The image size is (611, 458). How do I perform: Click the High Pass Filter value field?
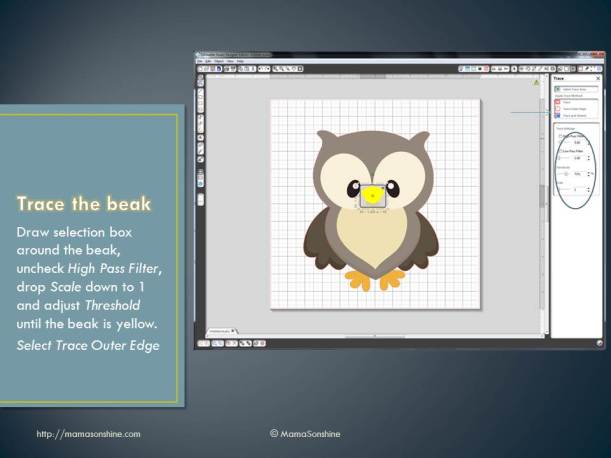(576, 142)
